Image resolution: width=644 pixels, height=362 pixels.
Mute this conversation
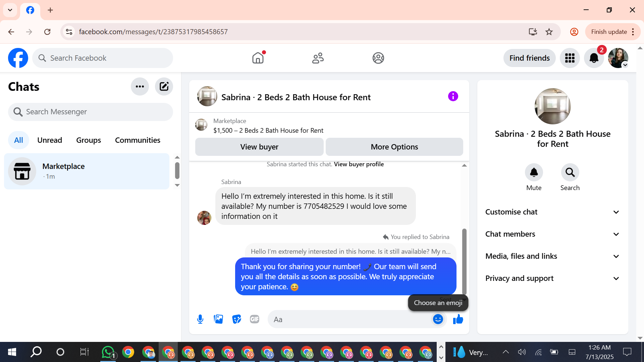pos(534,173)
